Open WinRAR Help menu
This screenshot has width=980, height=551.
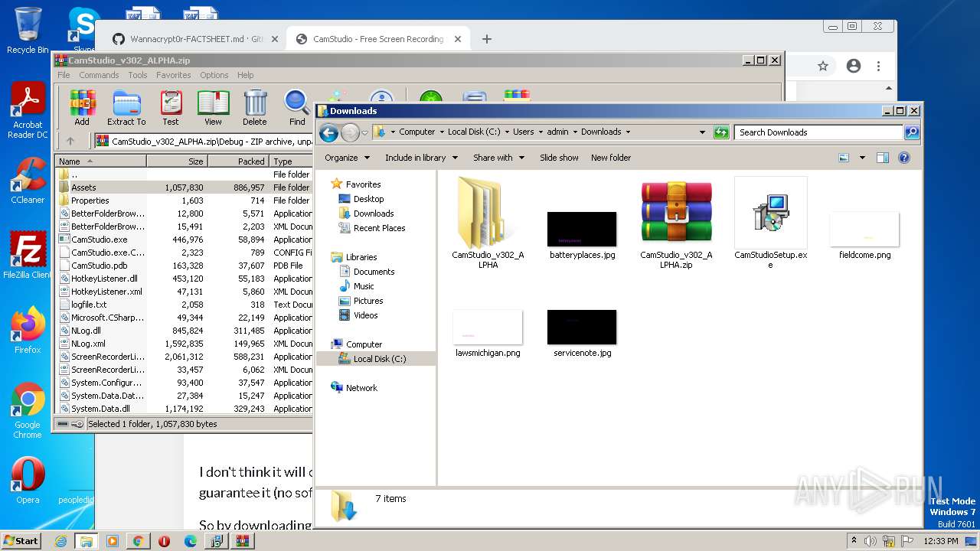tap(245, 75)
